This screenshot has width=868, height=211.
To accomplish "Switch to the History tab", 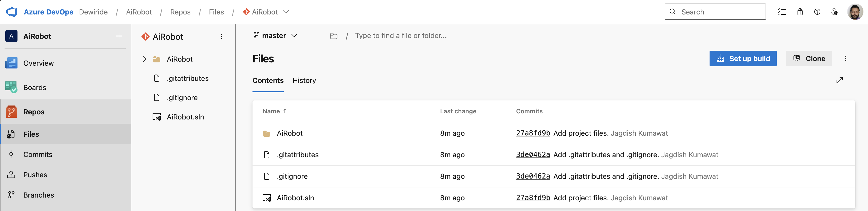I will click(x=304, y=81).
